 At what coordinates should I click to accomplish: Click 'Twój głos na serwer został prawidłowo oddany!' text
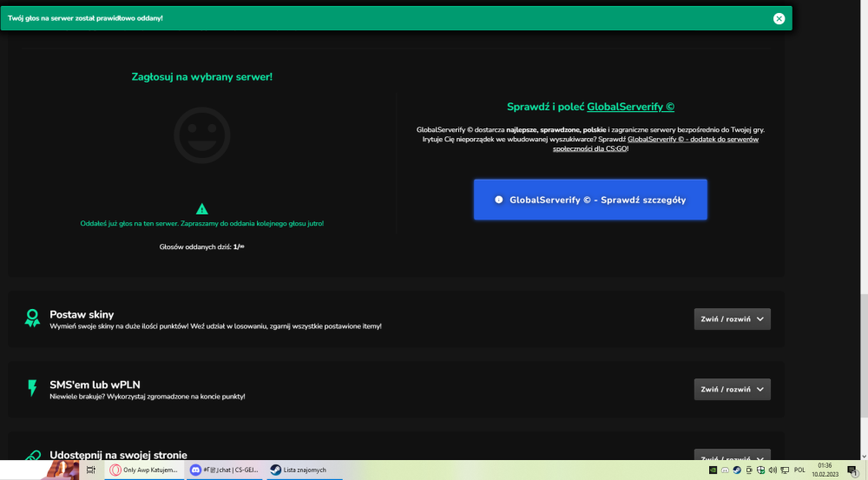(85, 18)
